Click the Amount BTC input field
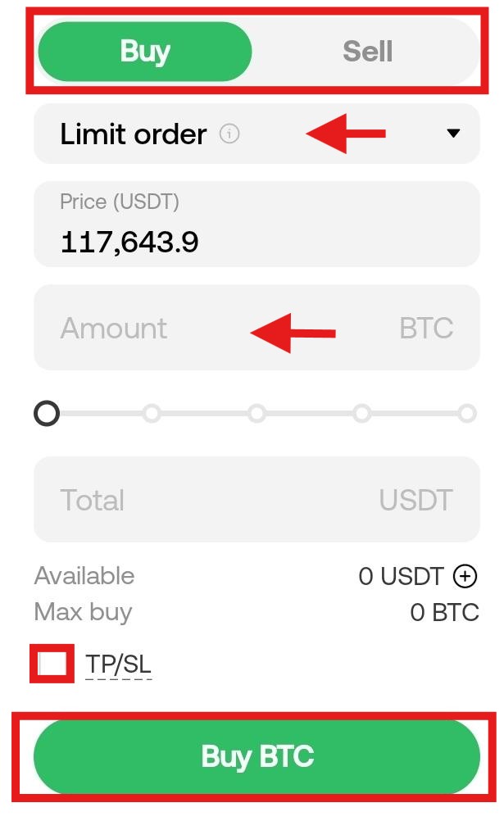Screen dimensions: 504x821 tap(256, 328)
